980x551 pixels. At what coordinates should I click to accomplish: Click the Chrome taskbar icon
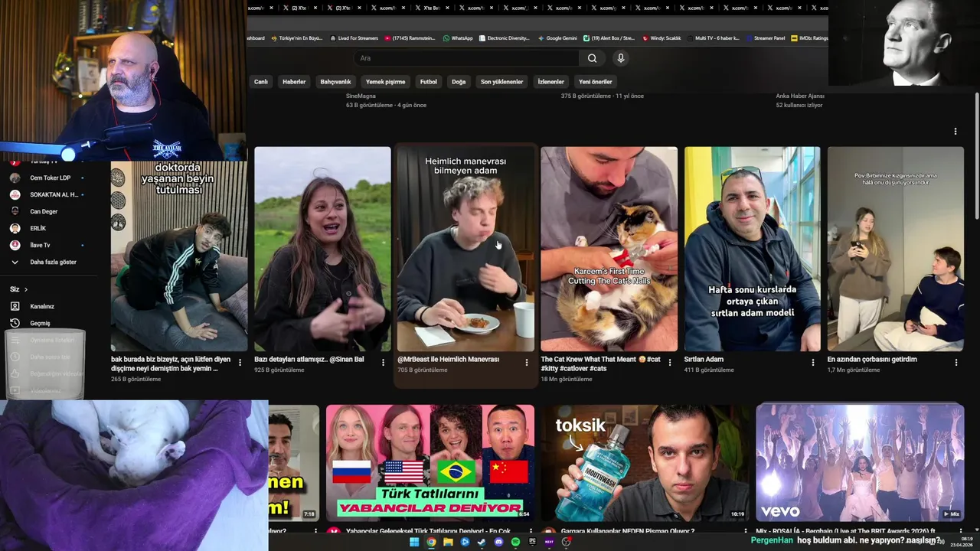[x=431, y=542]
